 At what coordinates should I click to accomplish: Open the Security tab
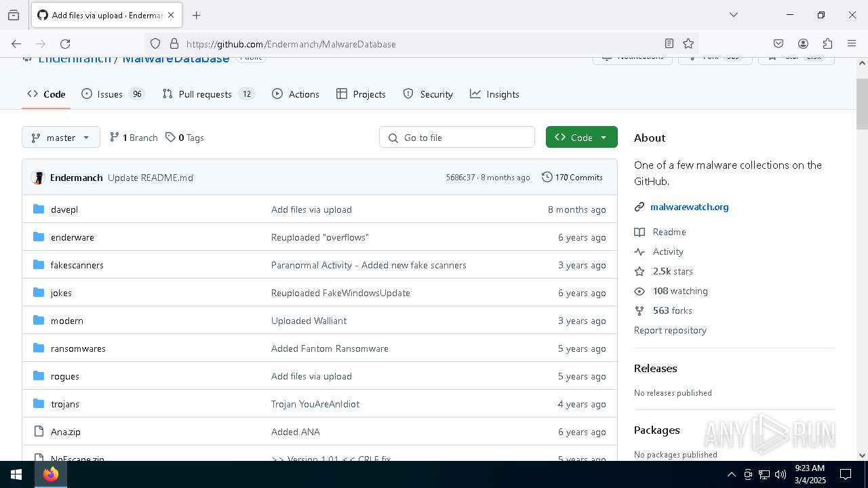pyautogui.click(x=428, y=94)
